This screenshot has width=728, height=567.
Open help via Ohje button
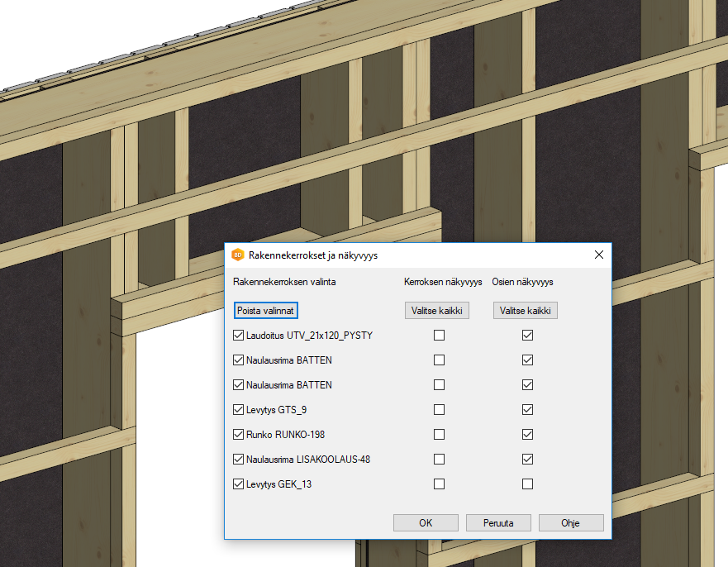(571, 523)
